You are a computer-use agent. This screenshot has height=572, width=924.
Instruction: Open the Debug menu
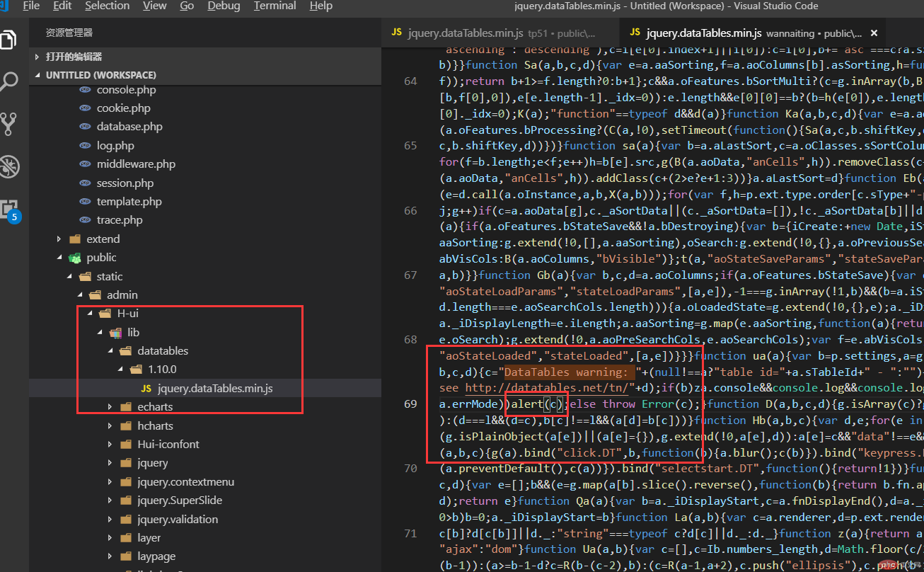224,6
